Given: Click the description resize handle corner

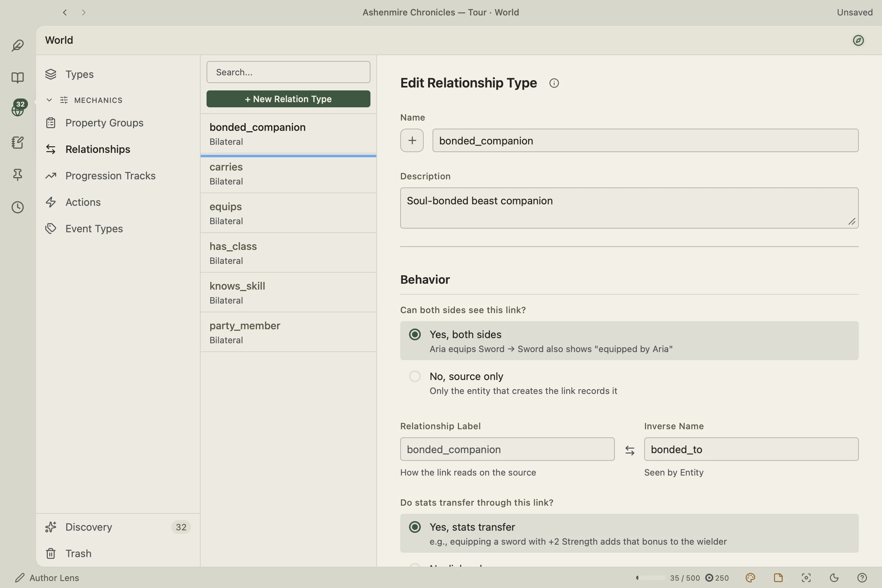Looking at the screenshot, I should (x=851, y=222).
